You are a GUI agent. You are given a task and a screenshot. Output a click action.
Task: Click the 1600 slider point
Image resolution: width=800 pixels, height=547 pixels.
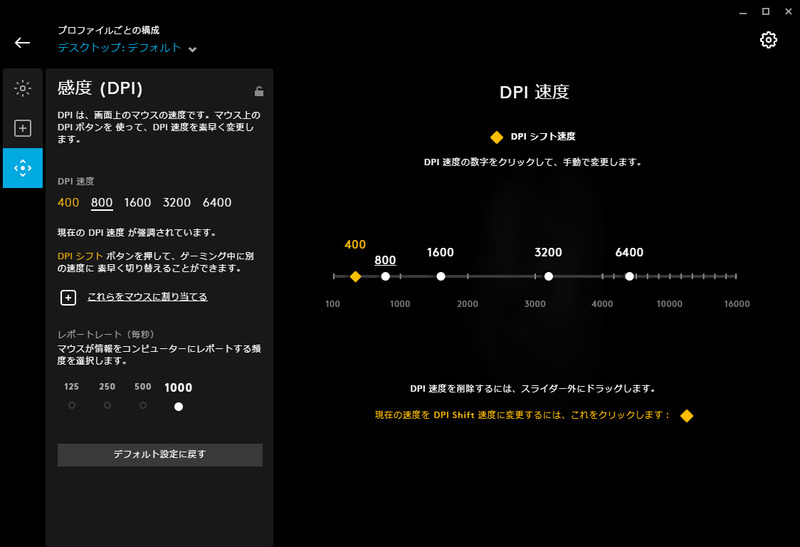(441, 277)
